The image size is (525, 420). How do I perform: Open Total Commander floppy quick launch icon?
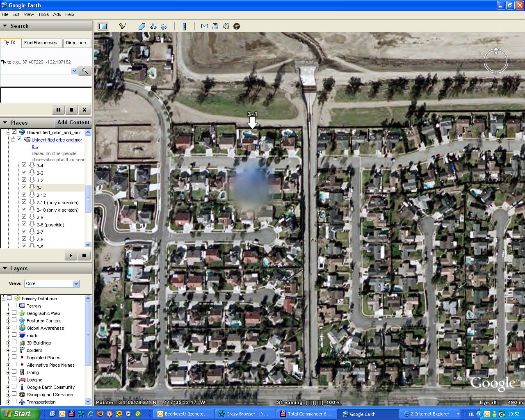tap(71, 414)
